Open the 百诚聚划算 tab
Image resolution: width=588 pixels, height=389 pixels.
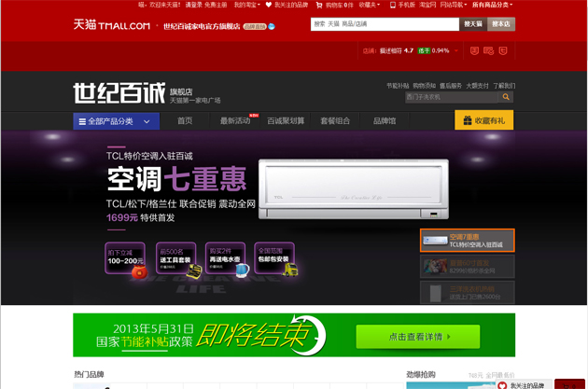click(286, 120)
